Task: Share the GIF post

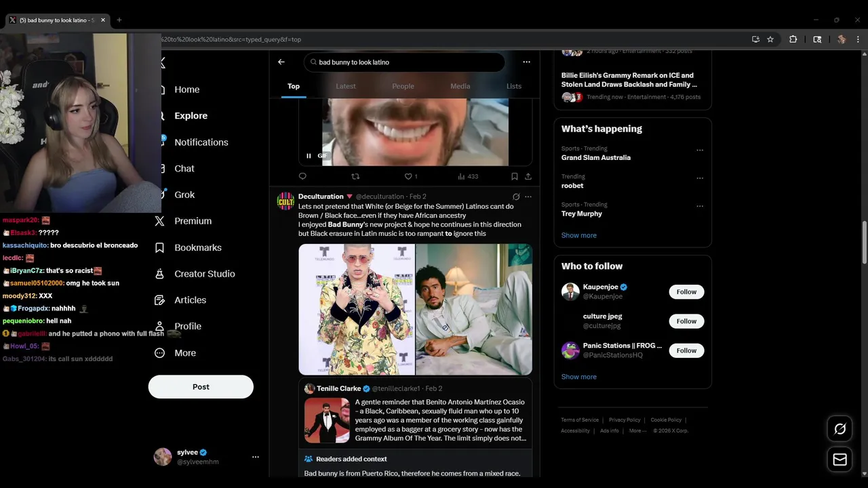Action: (528, 176)
